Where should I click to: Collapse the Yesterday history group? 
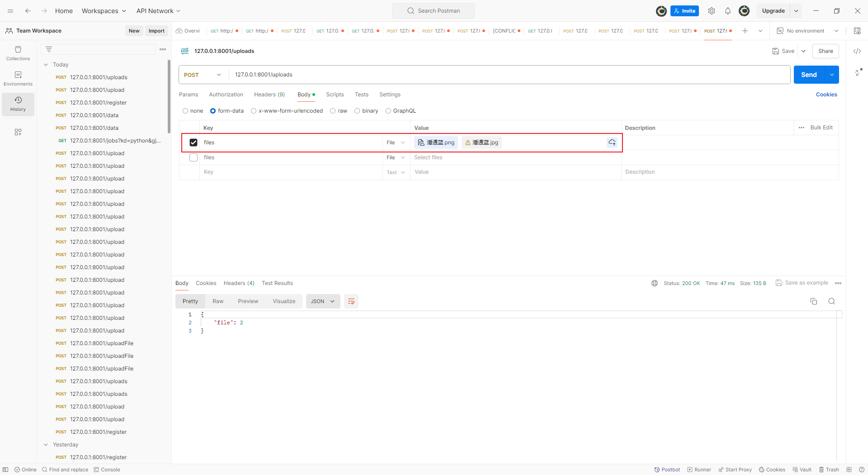pos(46,445)
